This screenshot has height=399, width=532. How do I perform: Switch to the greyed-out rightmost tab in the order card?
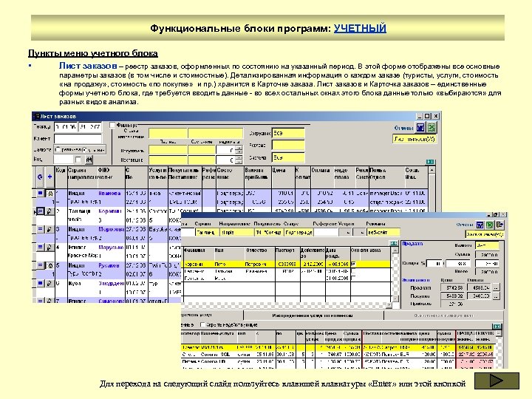(x=443, y=316)
